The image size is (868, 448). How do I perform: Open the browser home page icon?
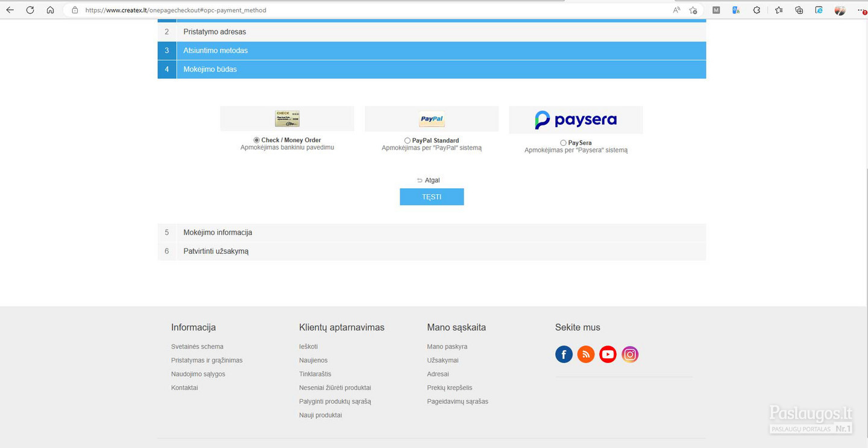pyautogui.click(x=50, y=10)
